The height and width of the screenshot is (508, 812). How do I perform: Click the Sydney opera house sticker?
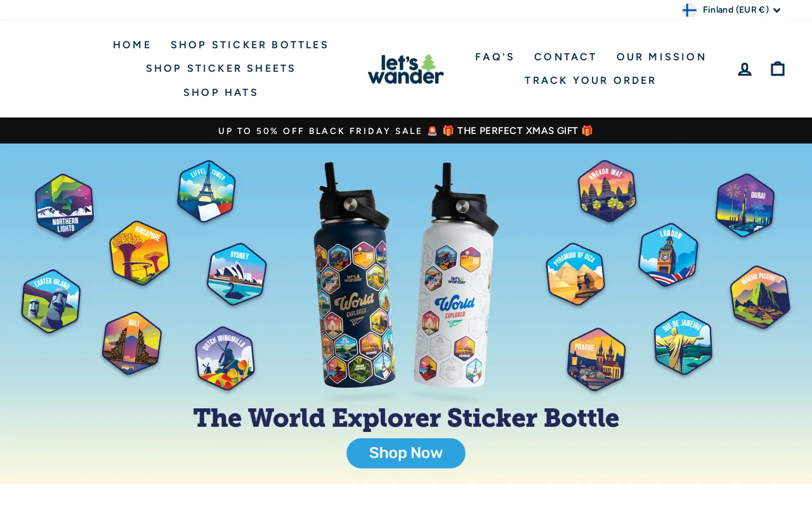pos(237,274)
